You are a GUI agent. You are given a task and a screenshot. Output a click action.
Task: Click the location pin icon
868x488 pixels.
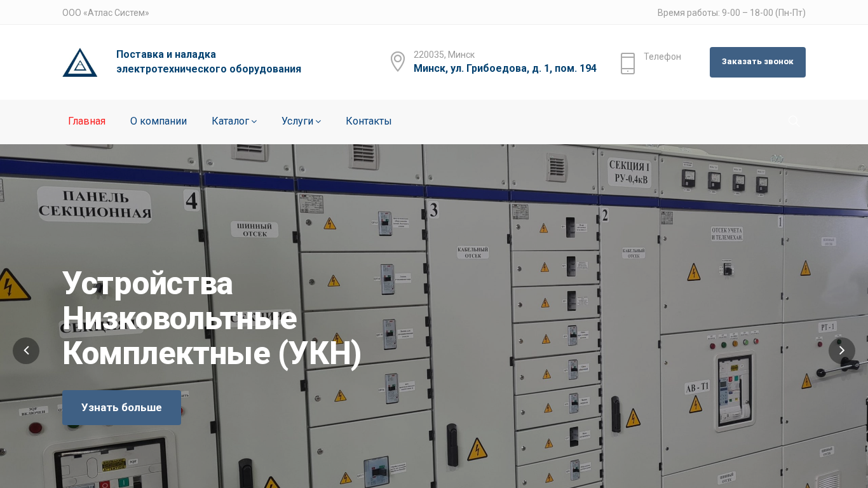[x=398, y=62]
